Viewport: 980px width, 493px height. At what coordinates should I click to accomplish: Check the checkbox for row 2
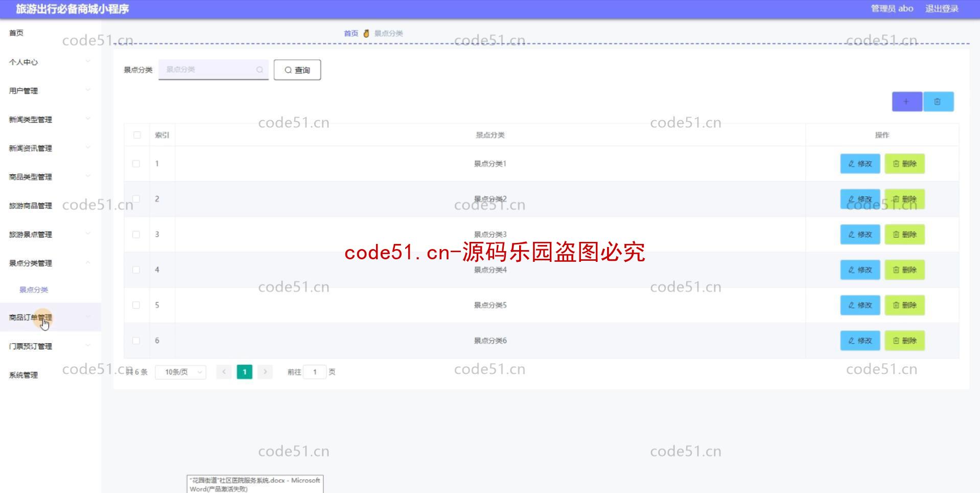(x=136, y=199)
